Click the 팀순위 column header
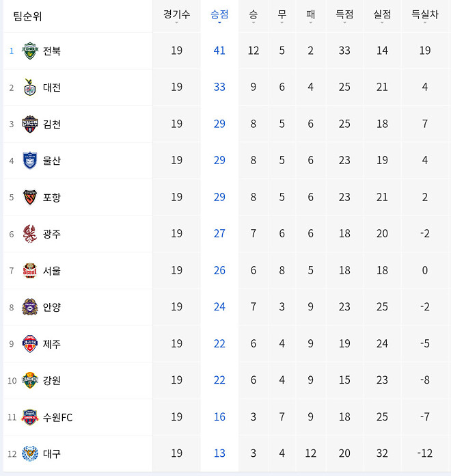 pyautogui.click(x=27, y=16)
